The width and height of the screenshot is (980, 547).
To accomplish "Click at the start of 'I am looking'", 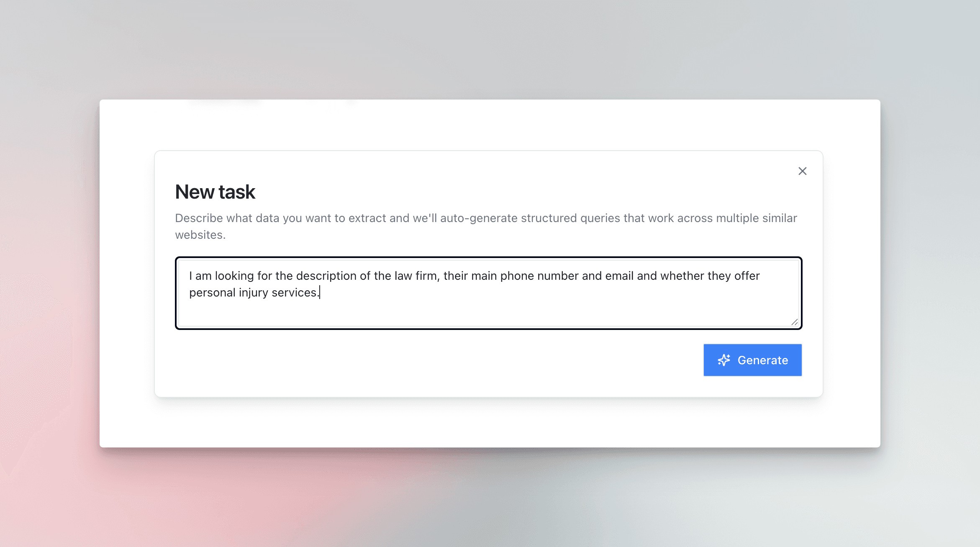I will point(190,276).
